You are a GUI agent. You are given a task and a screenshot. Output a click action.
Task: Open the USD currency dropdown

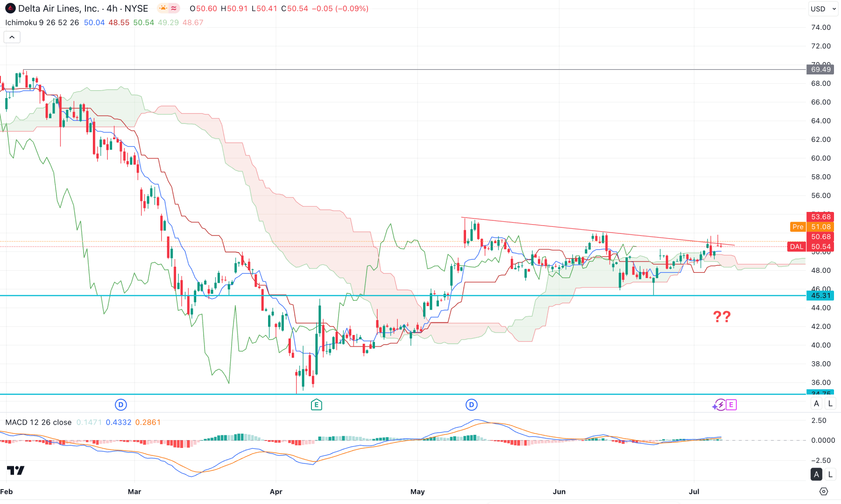click(823, 9)
